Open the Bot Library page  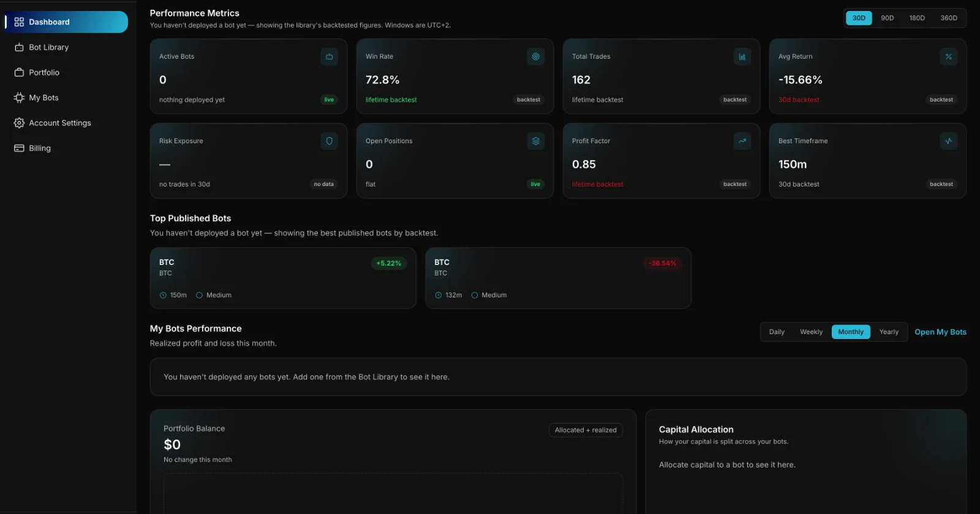coord(66,47)
